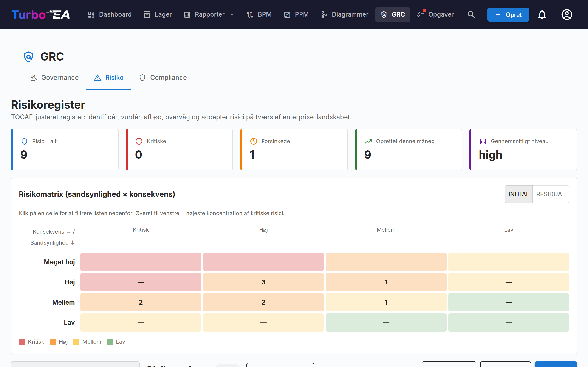Click the Turbo EA logo
Image resolution: width=588 pixels, height=367 pixels.
[41, 14]
